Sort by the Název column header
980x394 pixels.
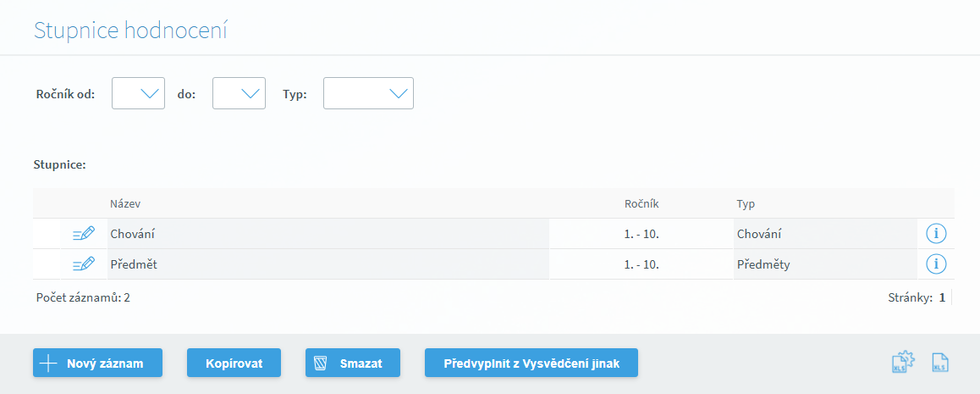tap(125, 204)
